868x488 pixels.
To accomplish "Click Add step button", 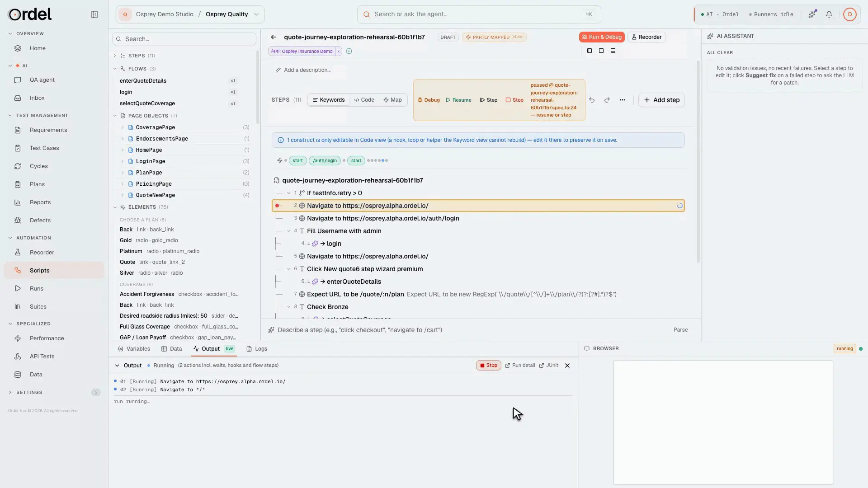I will point(661,100).
